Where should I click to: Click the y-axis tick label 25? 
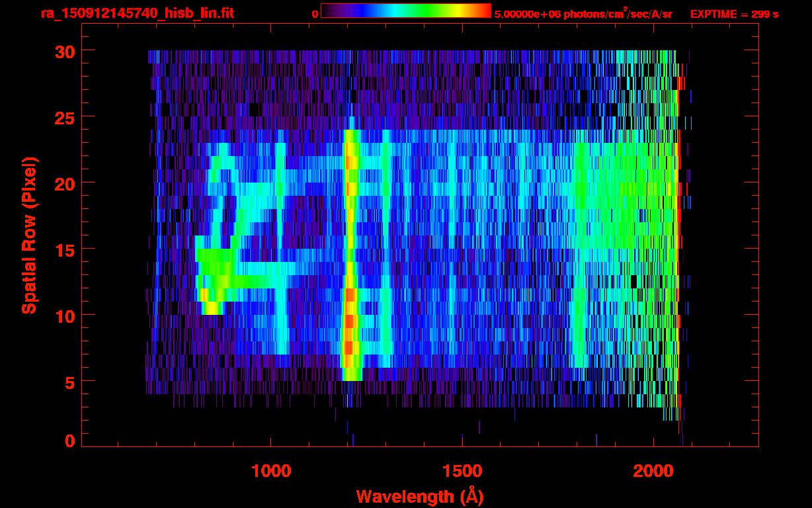click(63, 117)
